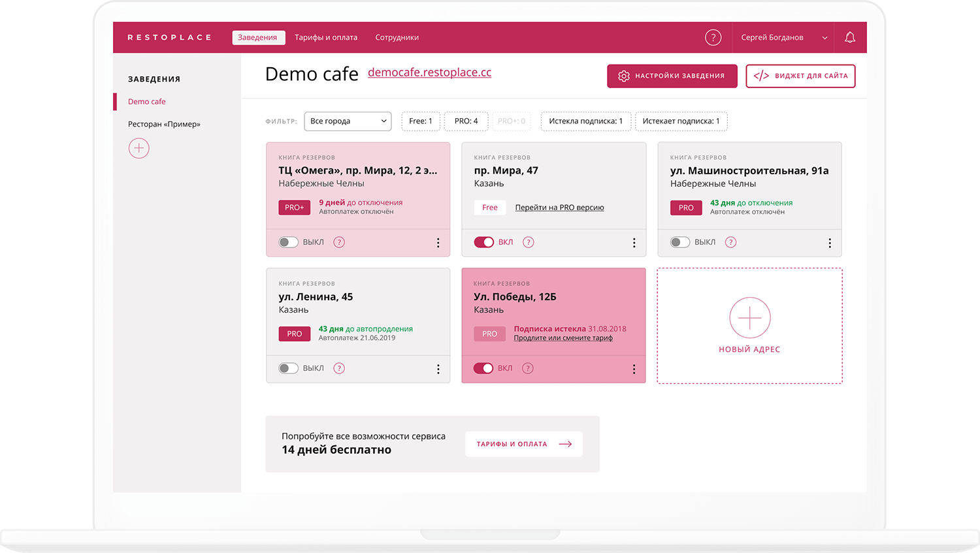Filter by PRO+: 0
The width and height of the screenshot is (980, 553).
pos(512,121)
